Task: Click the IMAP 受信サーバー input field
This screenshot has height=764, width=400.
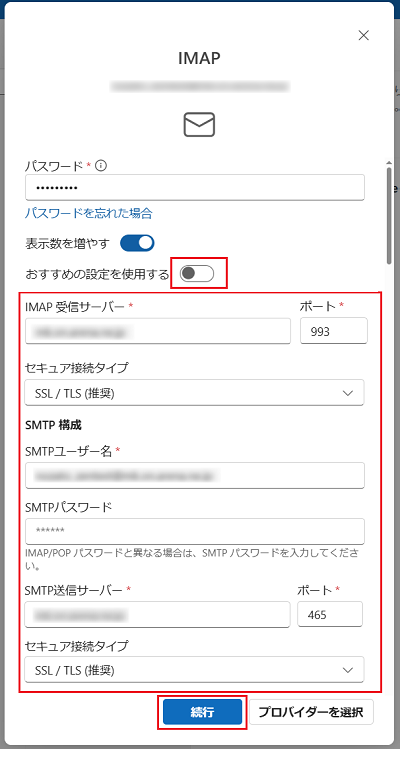Action: (158, 331)
